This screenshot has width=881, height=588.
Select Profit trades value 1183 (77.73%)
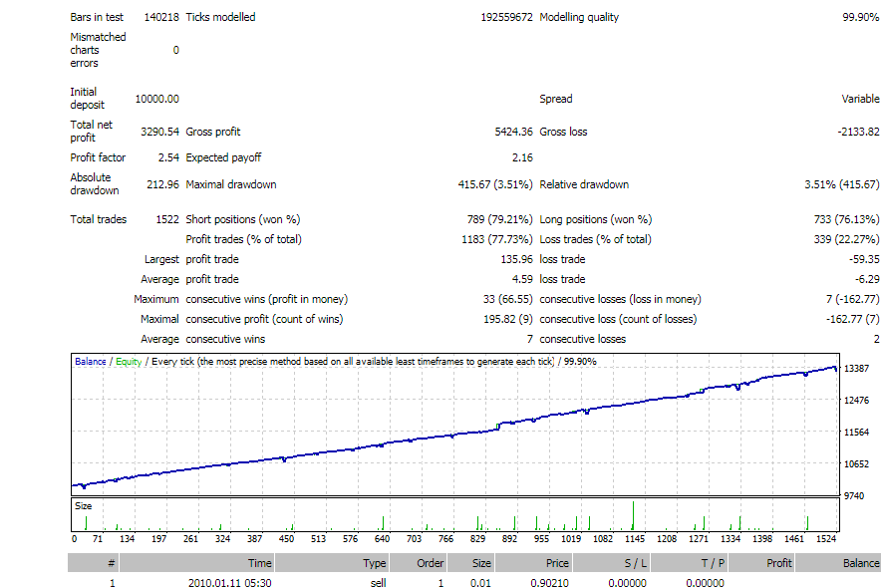click(497, 239)
